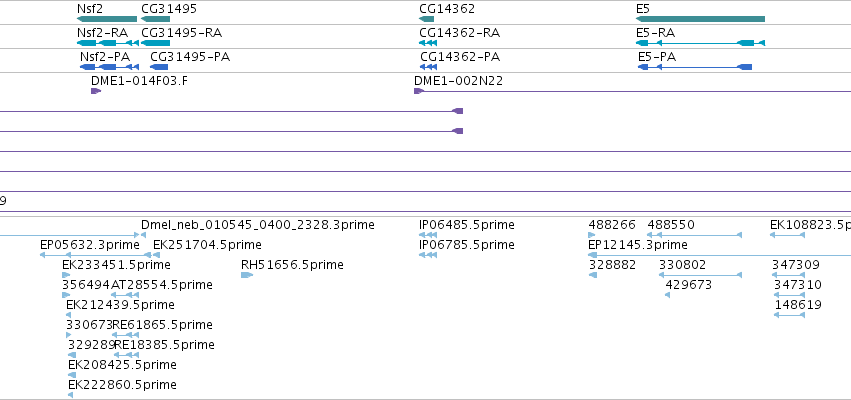Click the DME1-002N22 purple marker
This screenshot has height=400, width=851.
[418, 91]
